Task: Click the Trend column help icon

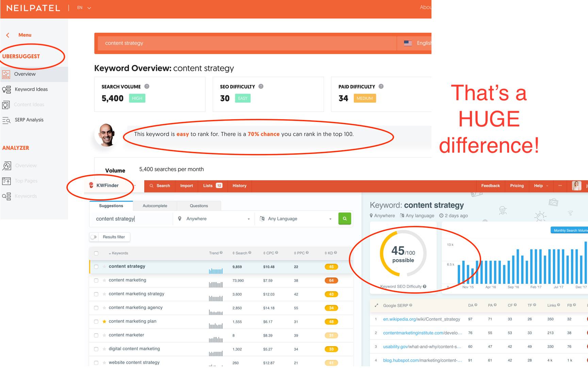Action: 221,253
